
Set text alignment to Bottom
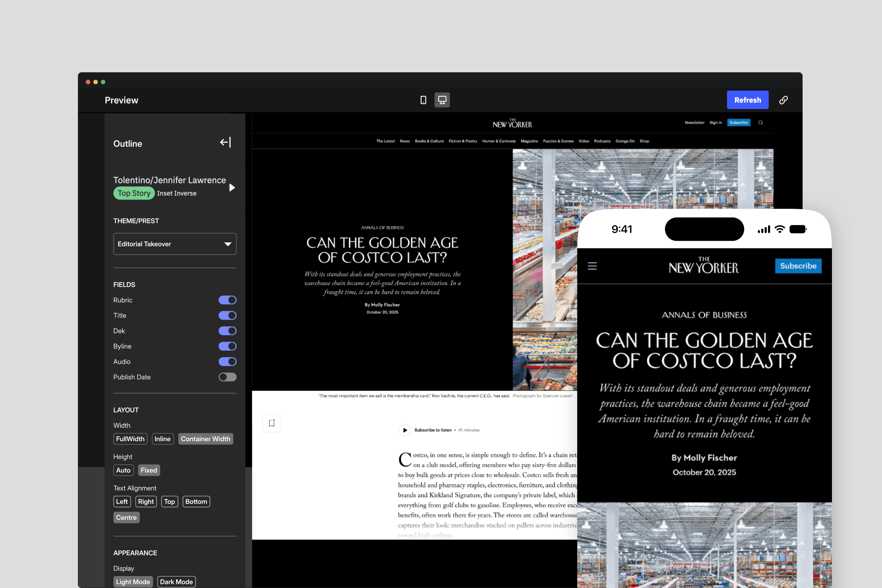click(196, 501)
